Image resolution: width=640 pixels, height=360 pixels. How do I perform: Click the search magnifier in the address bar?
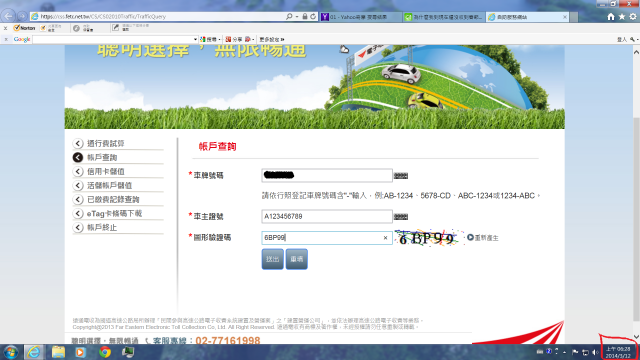[x=289, y=16]
